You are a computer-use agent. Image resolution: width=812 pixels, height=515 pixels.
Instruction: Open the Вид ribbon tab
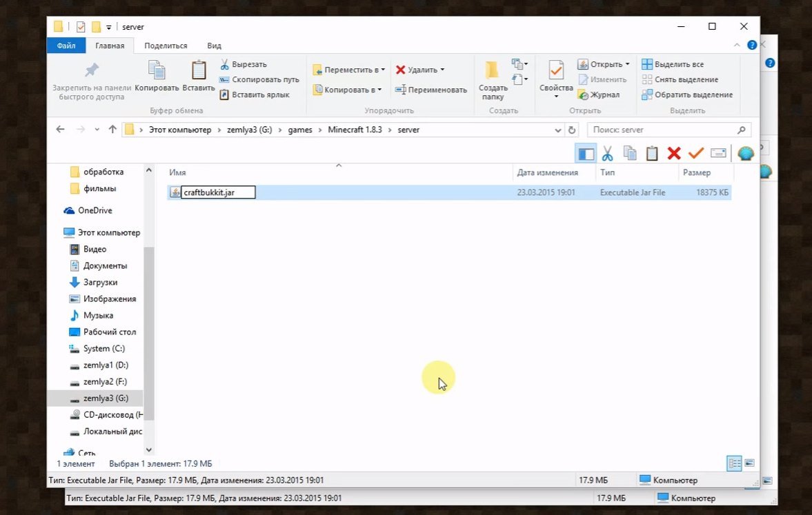click(214, 46)
